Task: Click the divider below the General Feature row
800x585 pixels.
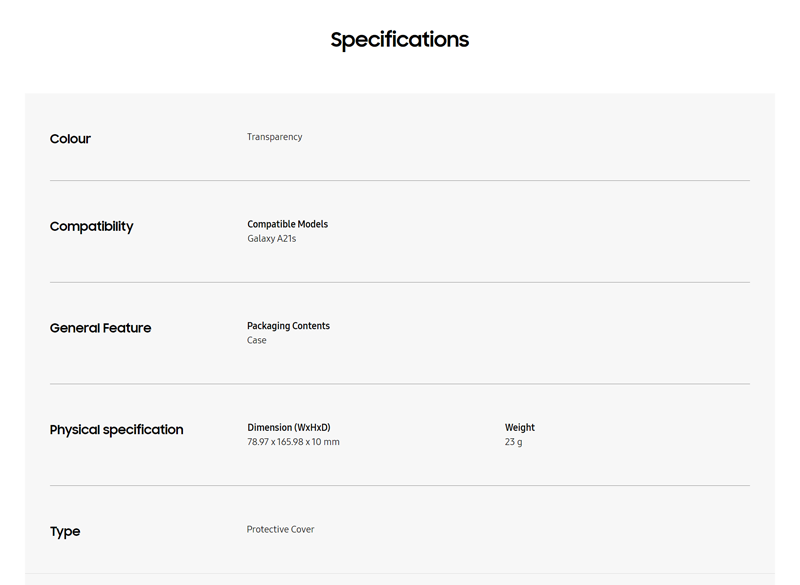Action: [400, 384]
